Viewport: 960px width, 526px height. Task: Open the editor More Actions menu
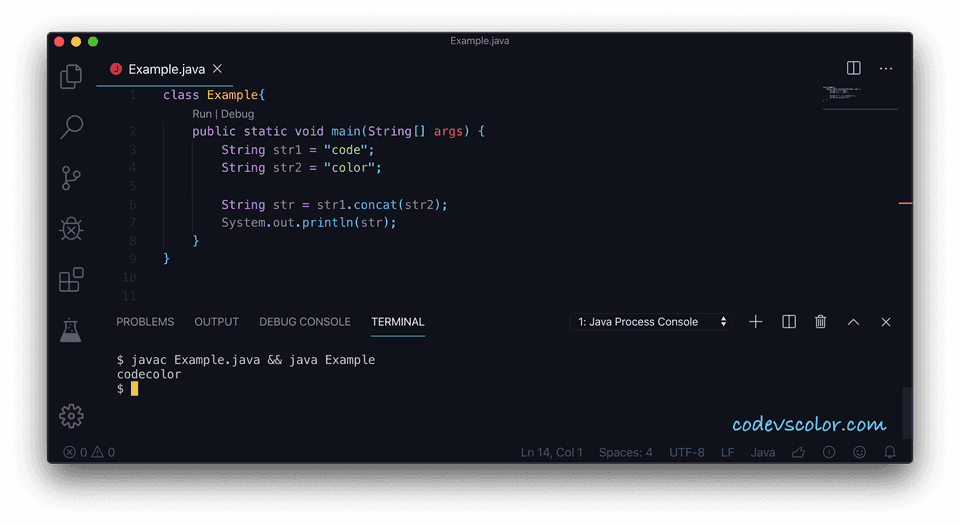885,69
